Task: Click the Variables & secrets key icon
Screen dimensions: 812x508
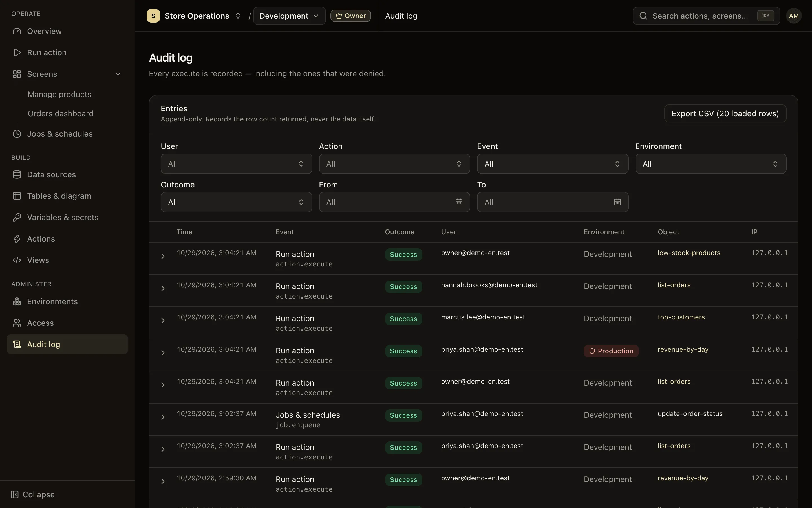Action: click(x=17, y=217)
